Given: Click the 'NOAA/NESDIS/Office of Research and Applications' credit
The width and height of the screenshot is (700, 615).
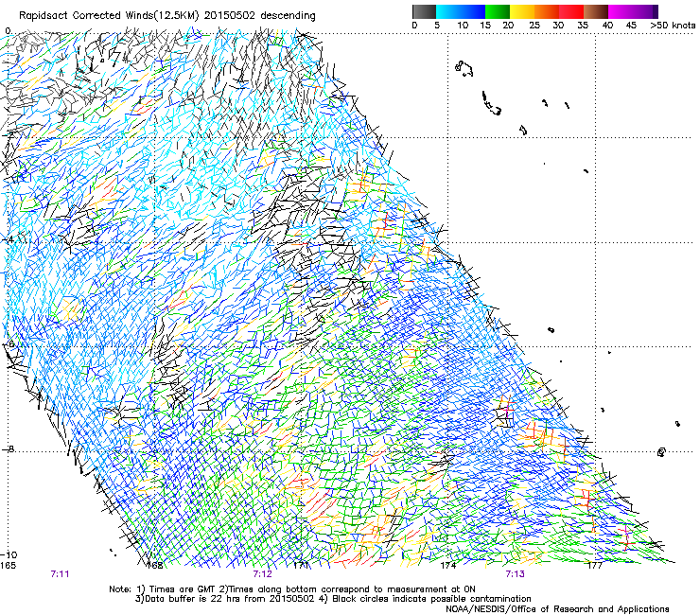Looking at the screenshot, I should (557, 609).
